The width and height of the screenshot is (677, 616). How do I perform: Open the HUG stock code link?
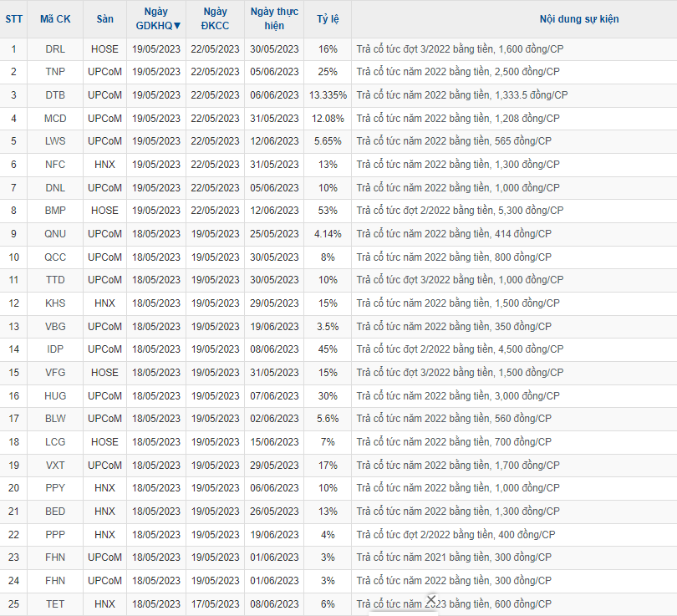(x=55, y=395)
